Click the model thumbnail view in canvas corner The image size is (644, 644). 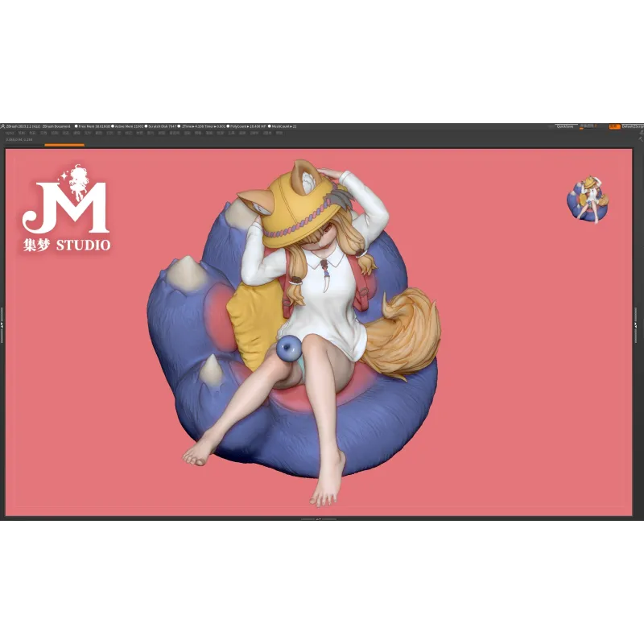588,200
